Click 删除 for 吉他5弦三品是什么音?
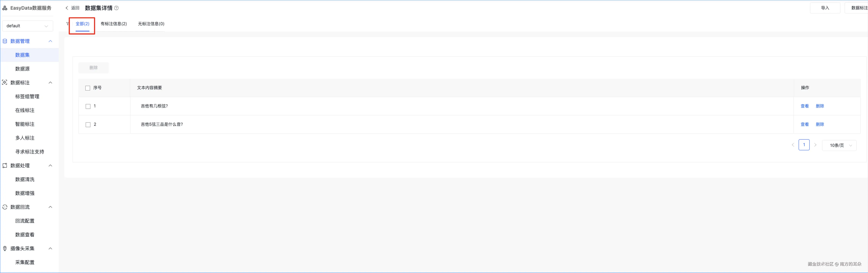 point(819,124)
